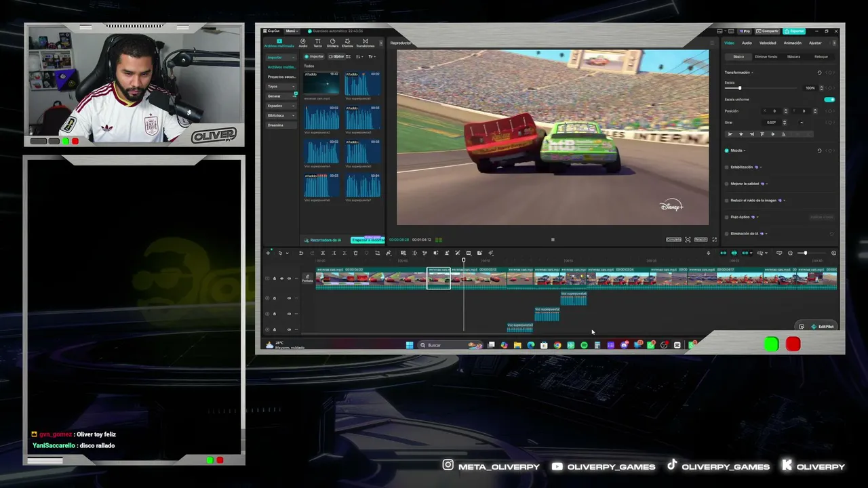The width and height of the screenshot is (868, 488).
Task: Reset the Transformación settings
Action: tap(819, 73)
